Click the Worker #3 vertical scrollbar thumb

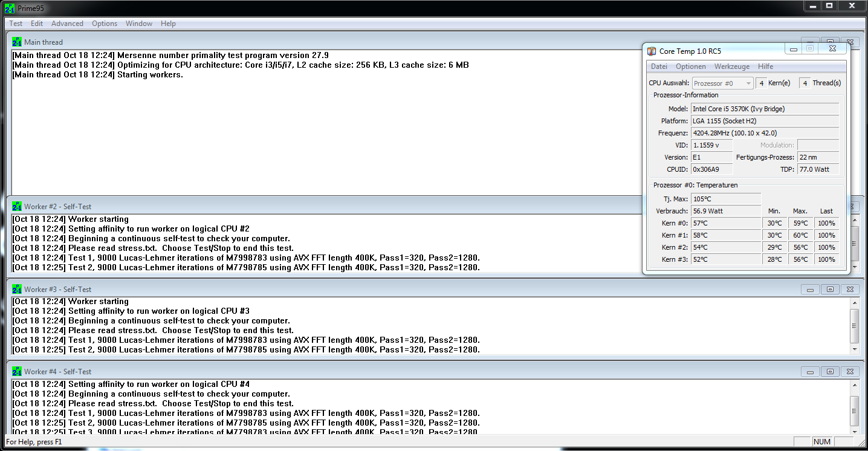click(854, 326)
